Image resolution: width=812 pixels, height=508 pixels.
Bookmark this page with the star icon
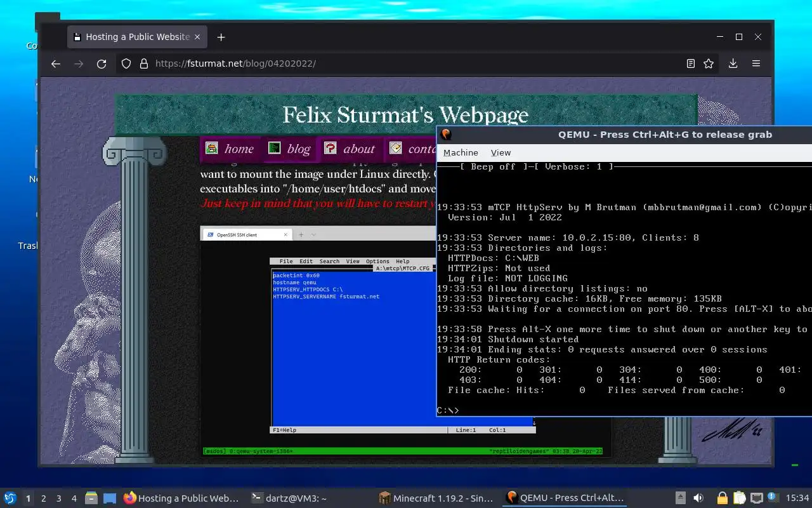click(x=709, y=63)
